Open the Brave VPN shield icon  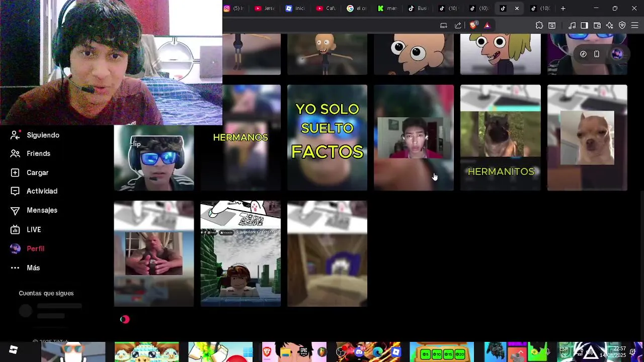(x=622, y=25)
